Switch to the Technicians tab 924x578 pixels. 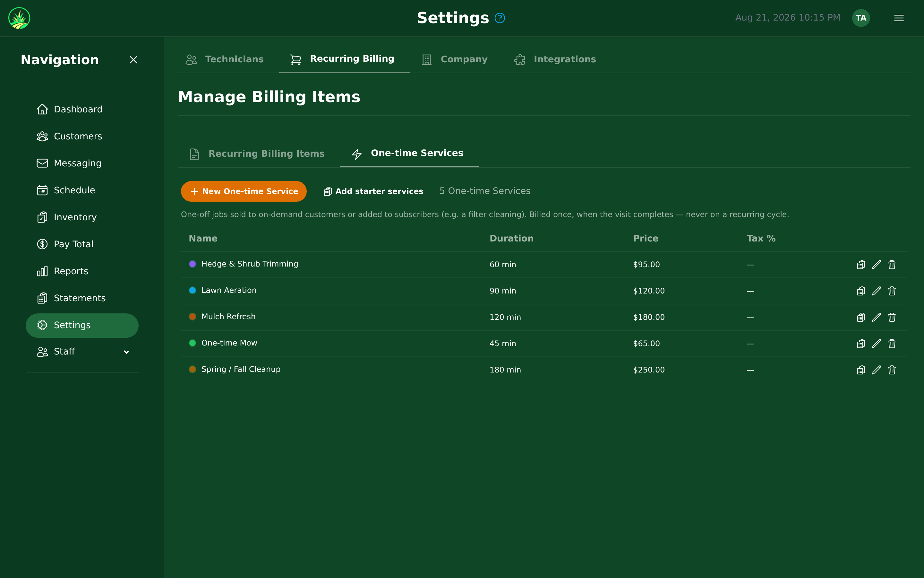(225, 59)
